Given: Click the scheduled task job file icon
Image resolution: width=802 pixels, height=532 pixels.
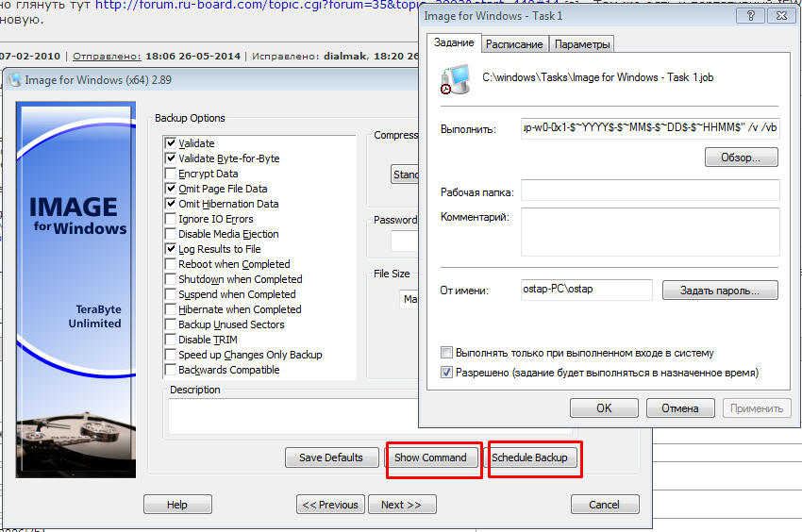Looking at the screenshot, I should (455, 79).
